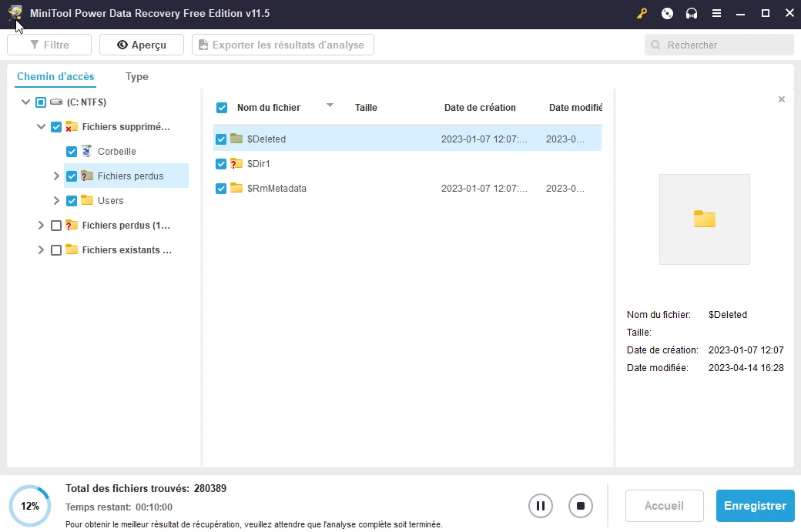Expand the Users tree node
801x532 pixels.
click(56, 200)
